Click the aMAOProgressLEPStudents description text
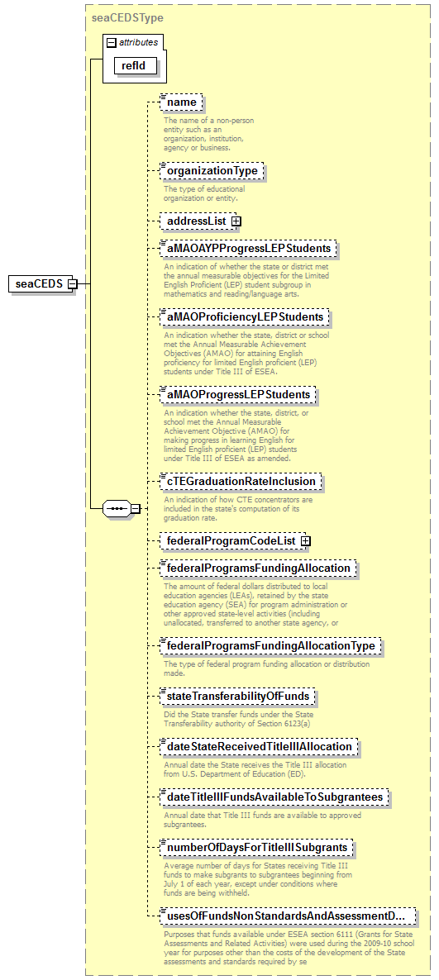Viewport: 439px width, 980px height. pos(236,435)
